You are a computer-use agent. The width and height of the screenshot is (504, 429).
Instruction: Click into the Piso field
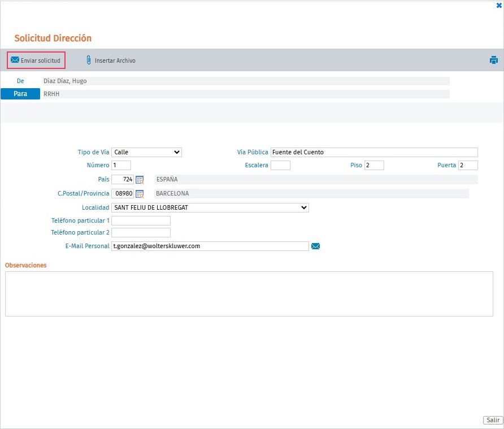(374, 165)
